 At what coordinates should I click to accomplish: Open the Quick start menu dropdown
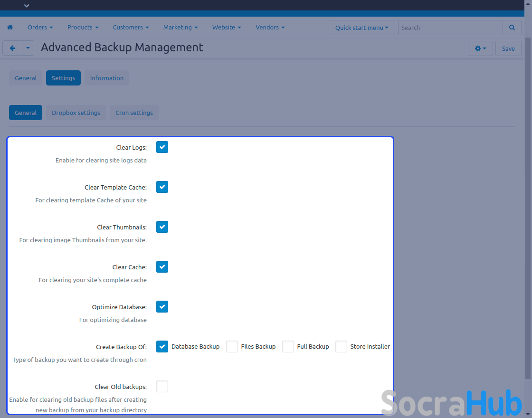tap(361, 28)
